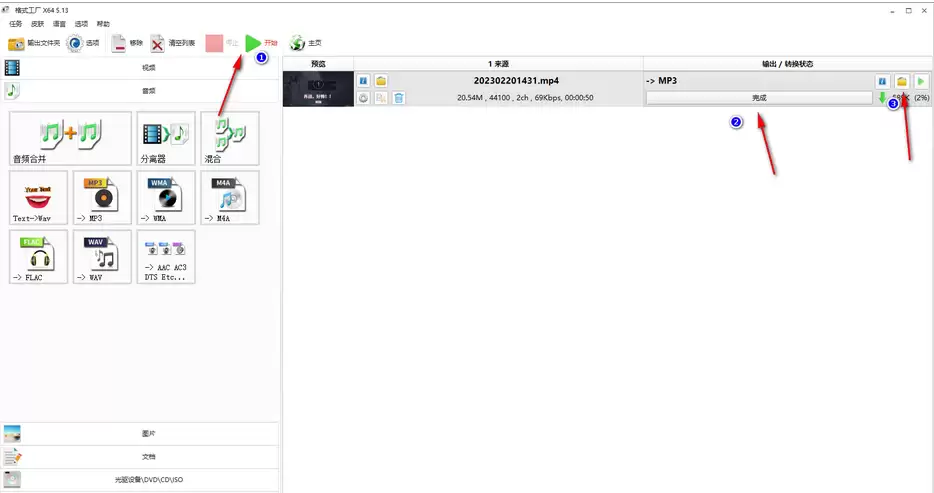The image size is (934, 493).
Task: Select the -> WAV converter tile
Action: point(102,257)
